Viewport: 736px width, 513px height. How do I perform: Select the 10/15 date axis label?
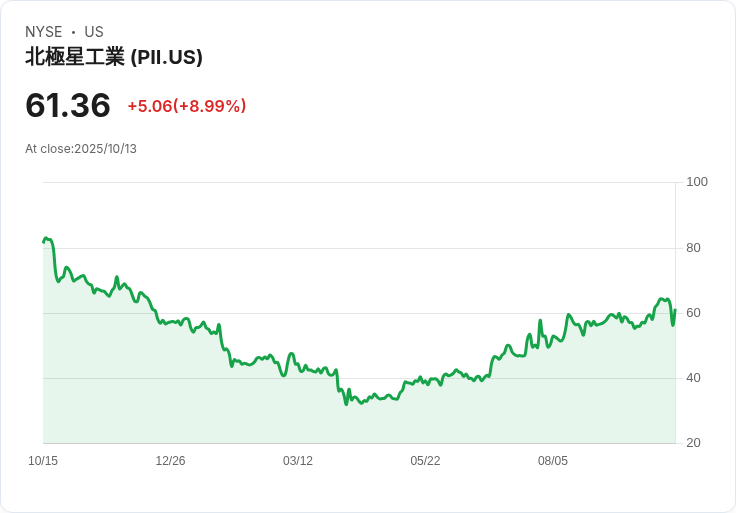tap(43, 461)
